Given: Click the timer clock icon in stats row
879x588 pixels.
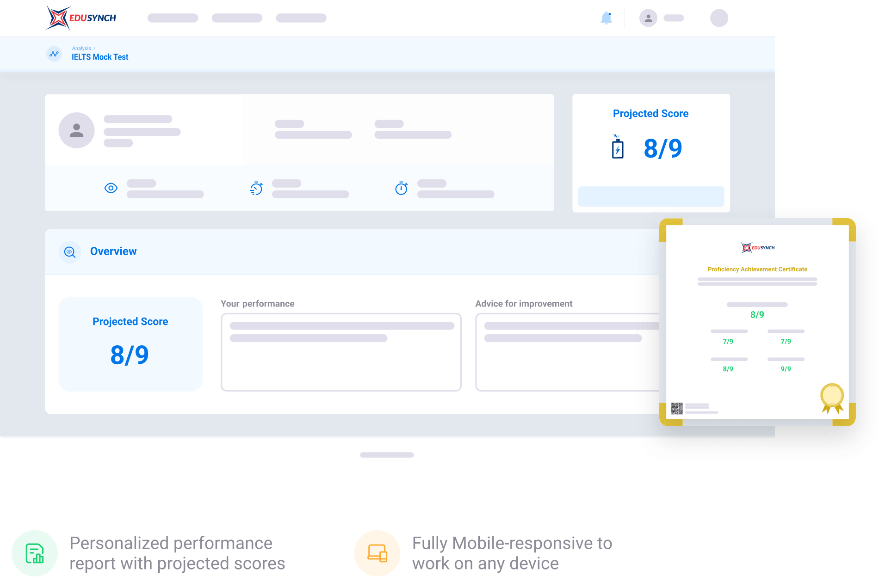Looking at the screenshot, I should coord(401,188).
